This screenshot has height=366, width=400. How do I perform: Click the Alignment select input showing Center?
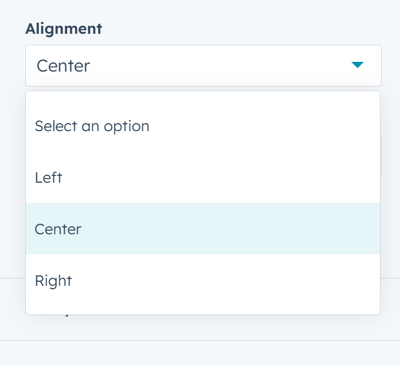[x=203, y=66]
